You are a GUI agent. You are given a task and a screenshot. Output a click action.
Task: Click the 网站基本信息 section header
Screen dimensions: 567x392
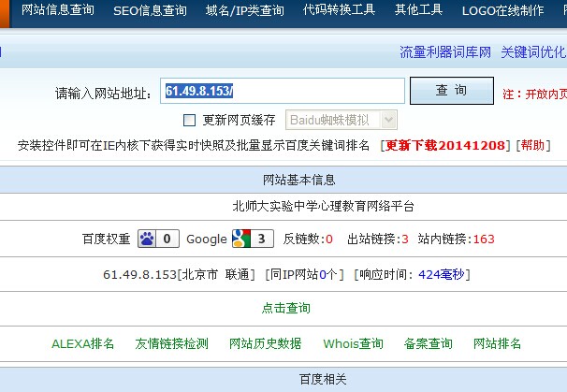[299, 180]
